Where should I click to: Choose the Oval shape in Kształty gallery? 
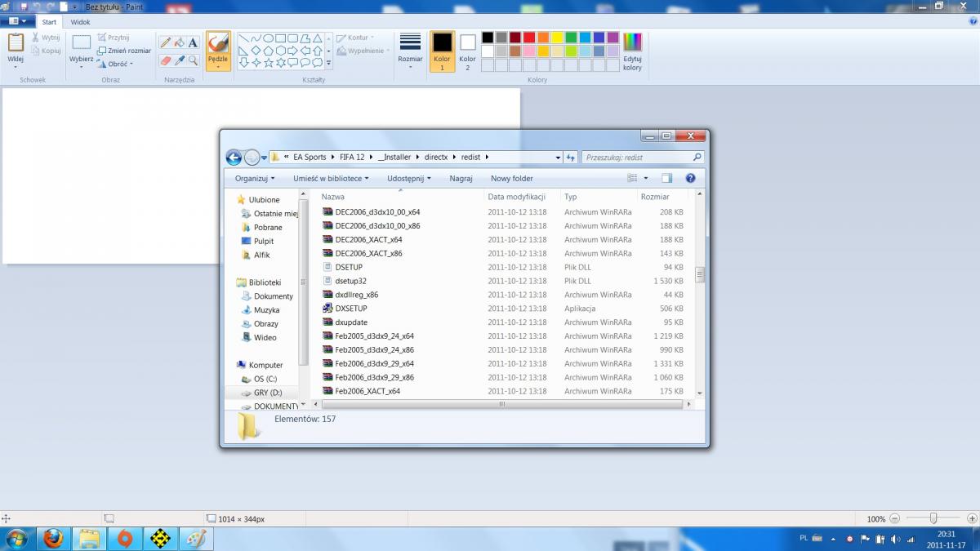pos(268,38)
